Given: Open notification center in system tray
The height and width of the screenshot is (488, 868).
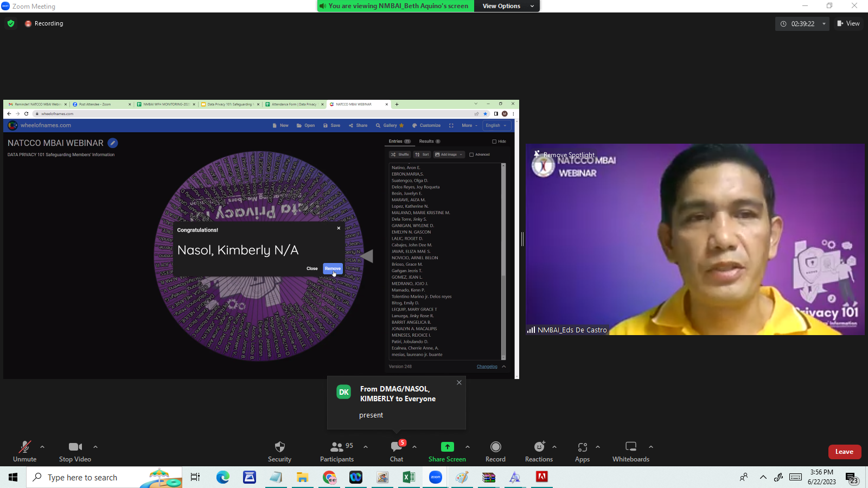Looking at the screenshot, I should click(852, 478).
